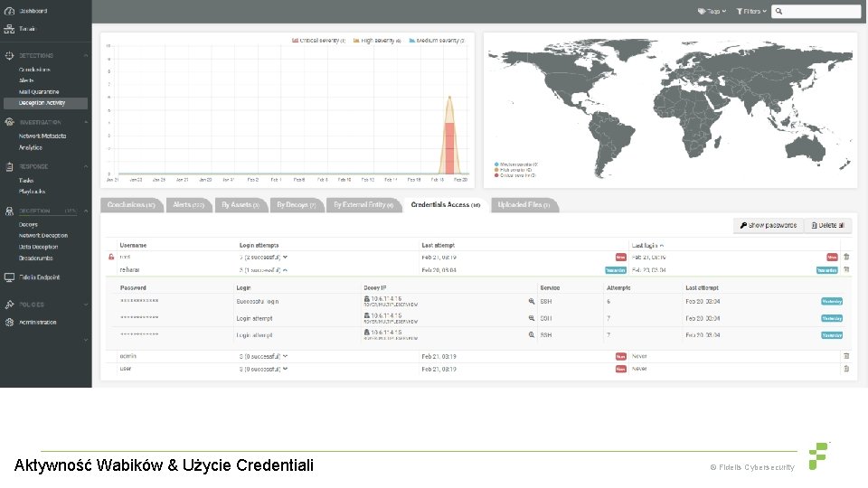The height and width of the screenshot is (488, 868).
Task: Open Data Deception in the sidebar
Action: pyautogui.click(x=38, y=247)
